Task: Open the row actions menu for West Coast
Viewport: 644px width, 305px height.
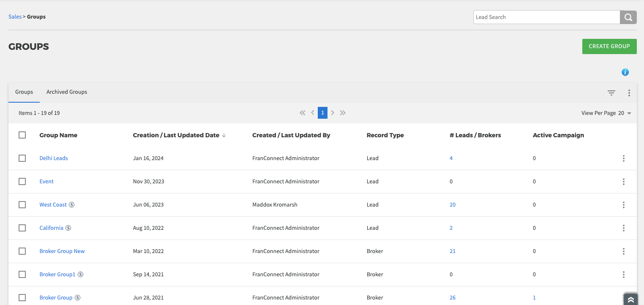Action: pyautogui.click(x=623, y=205)
